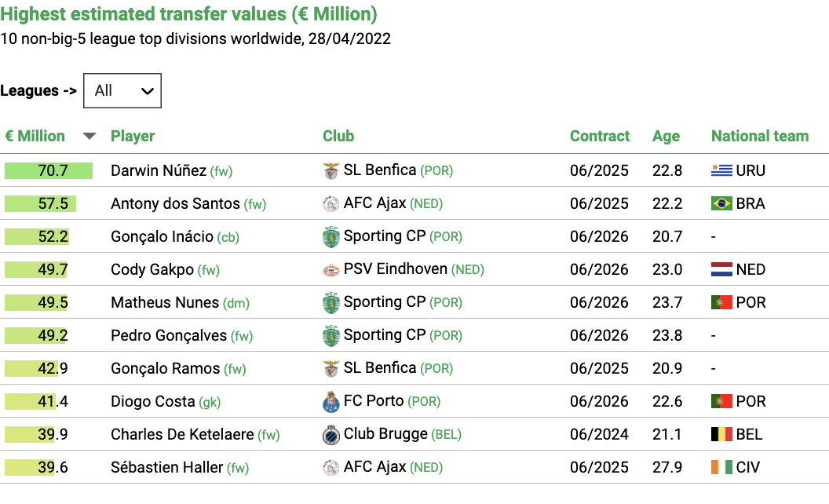Sort by the Age column header
This screenshot has height=504, width=829.
pyautogui.click(x=666, y=137)
